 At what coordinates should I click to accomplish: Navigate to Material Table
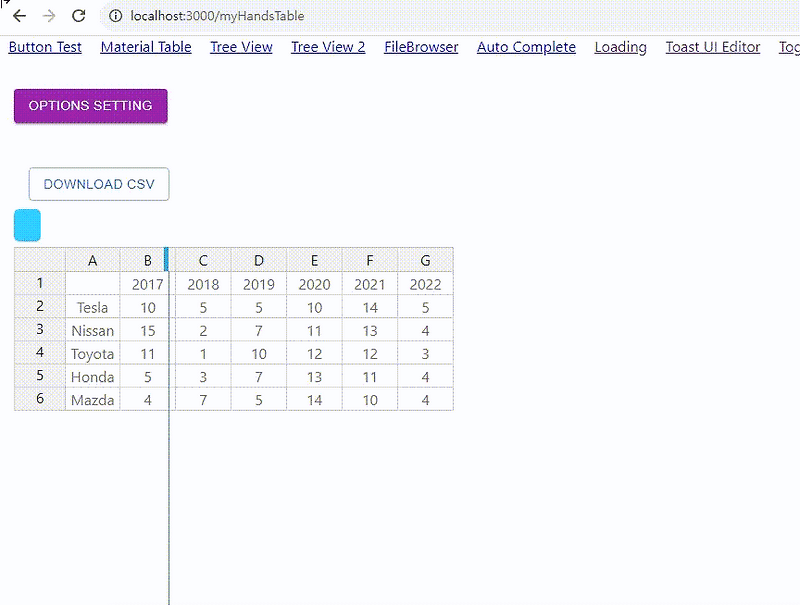(x=145, y=47)
